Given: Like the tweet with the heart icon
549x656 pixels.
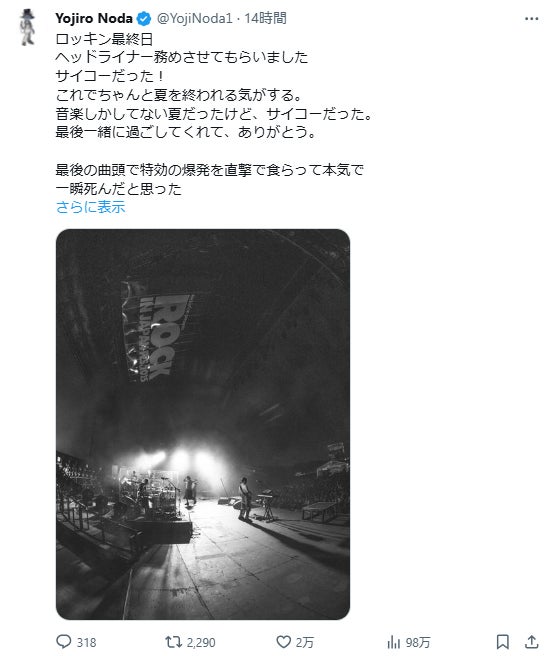Looking at the screenshot, I should point(284,642).
